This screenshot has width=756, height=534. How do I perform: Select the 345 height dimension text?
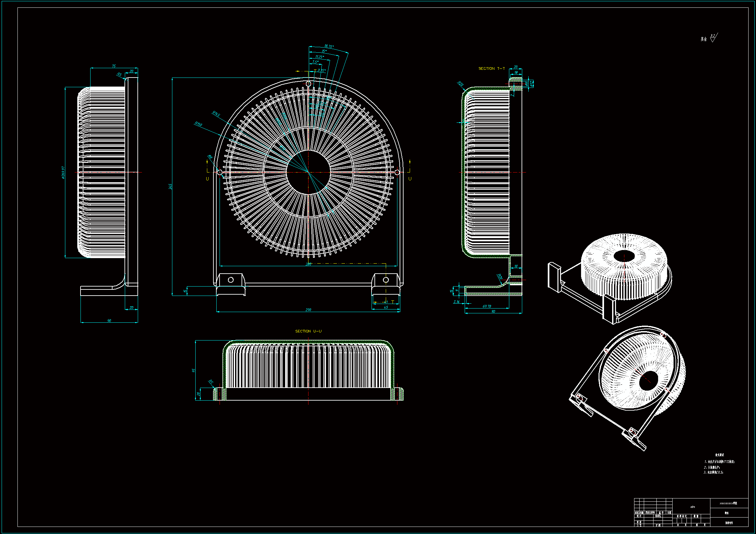[x=170, y=186]
